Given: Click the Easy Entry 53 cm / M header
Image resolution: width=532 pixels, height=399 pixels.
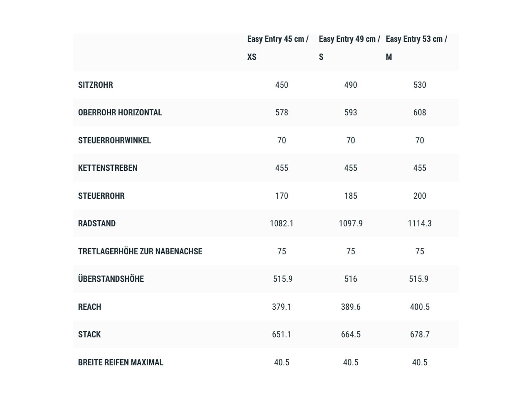Looking at the screenshot, I should (x=416, y=48).
